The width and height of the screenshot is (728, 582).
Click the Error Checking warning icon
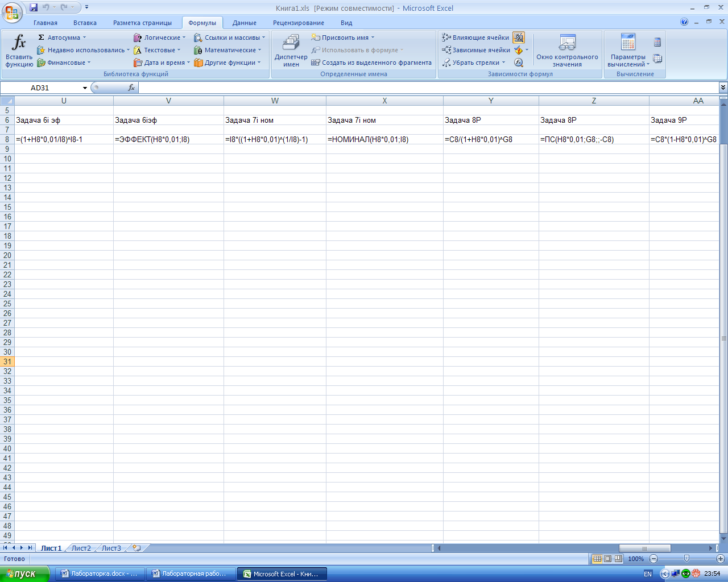point(519,50)
